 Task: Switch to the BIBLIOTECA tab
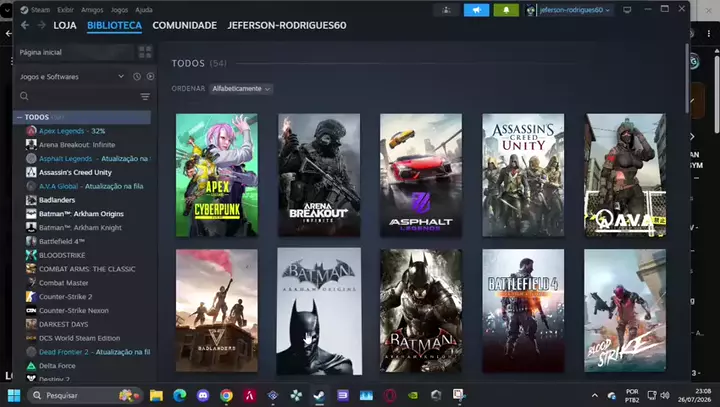[x=114, y=25]
